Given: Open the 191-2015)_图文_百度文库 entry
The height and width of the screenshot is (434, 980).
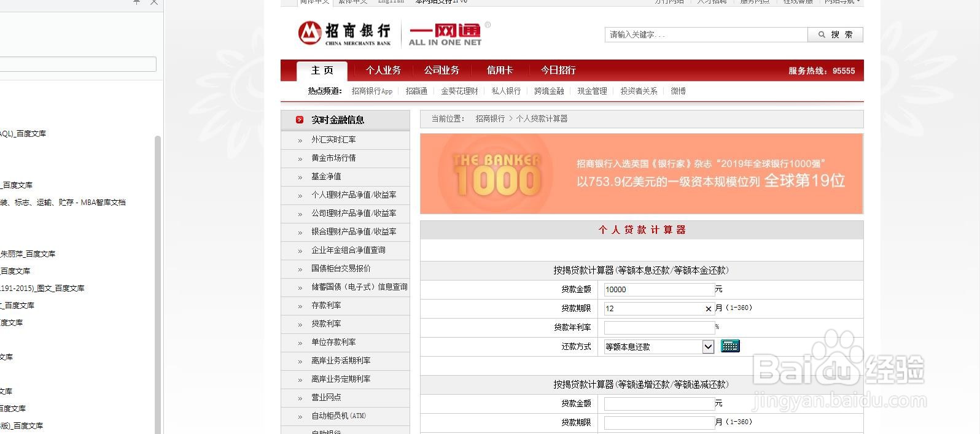Looking at the screenshot, I should click(42, 289).
